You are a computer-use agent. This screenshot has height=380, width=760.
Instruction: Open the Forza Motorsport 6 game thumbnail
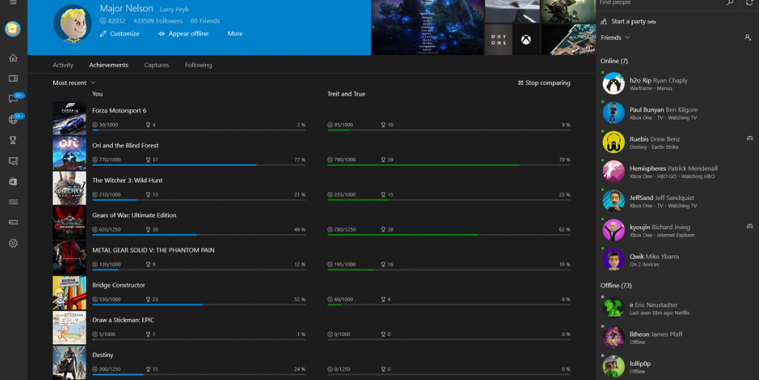click(69, 118)
